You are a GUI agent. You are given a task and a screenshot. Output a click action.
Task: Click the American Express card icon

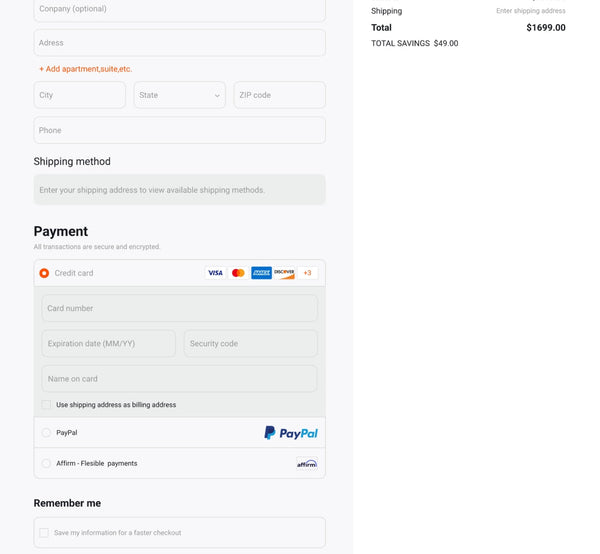coord(261,273)
